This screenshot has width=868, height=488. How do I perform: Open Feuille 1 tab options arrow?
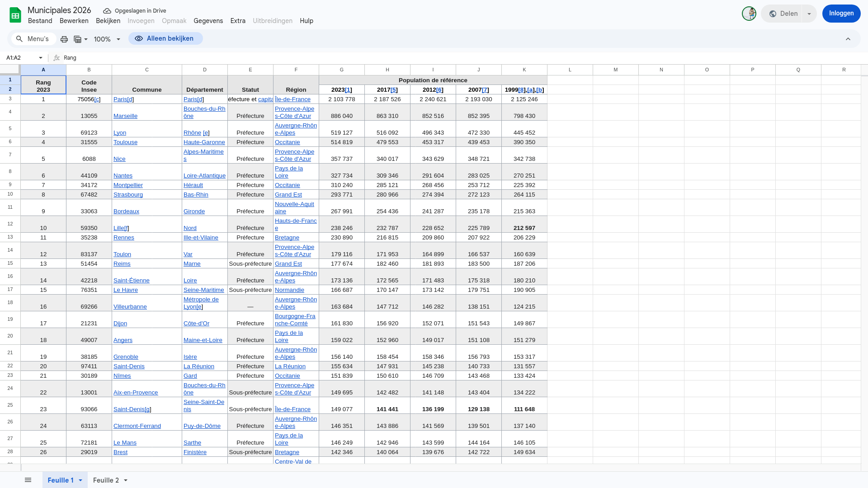[x=80, y=480]
